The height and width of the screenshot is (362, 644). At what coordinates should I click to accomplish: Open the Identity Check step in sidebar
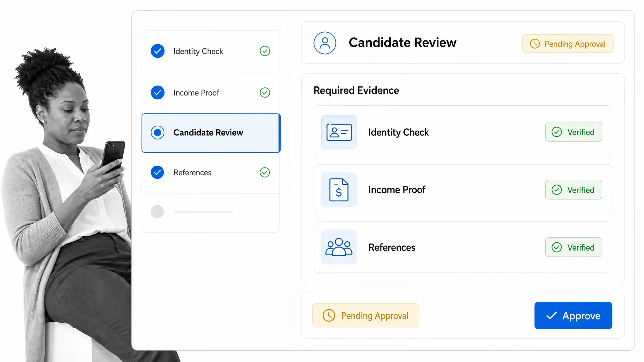(211, 51)
